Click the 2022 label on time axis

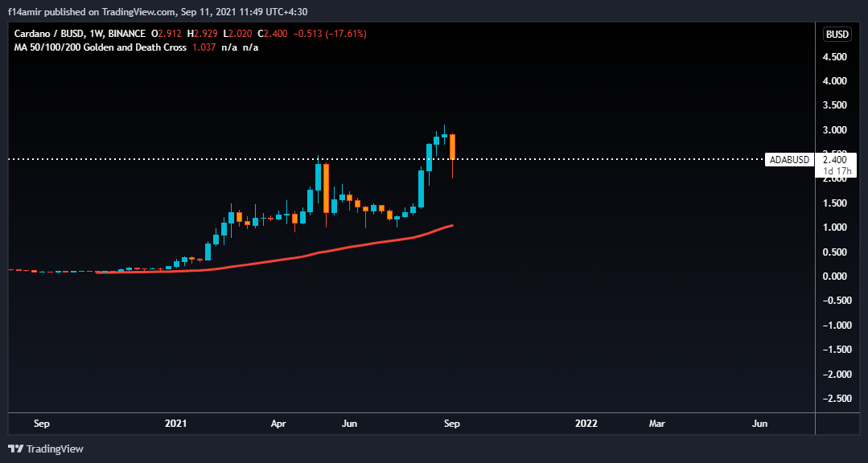tap(586, 424)
